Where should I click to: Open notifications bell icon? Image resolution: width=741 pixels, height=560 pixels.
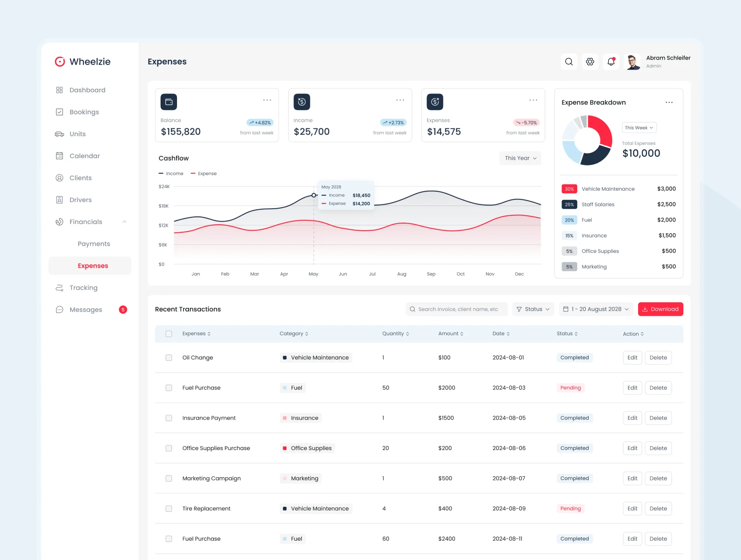point(611,62)
